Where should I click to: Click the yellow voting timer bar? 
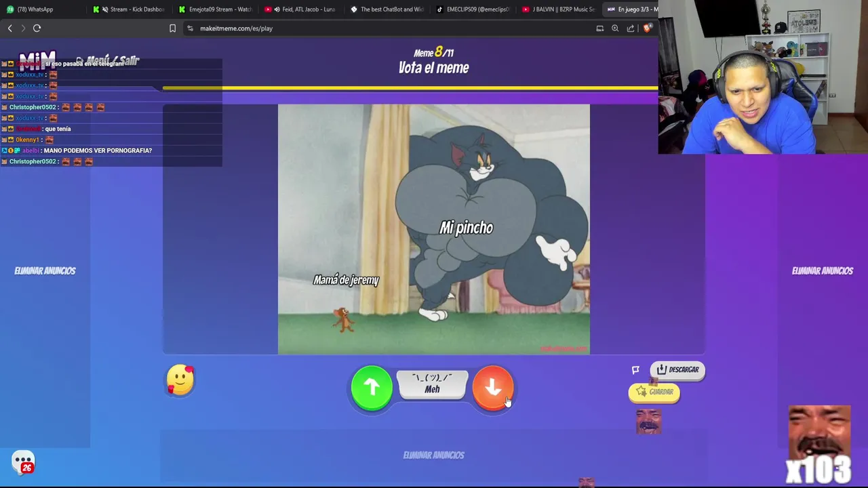pos(410,87)
